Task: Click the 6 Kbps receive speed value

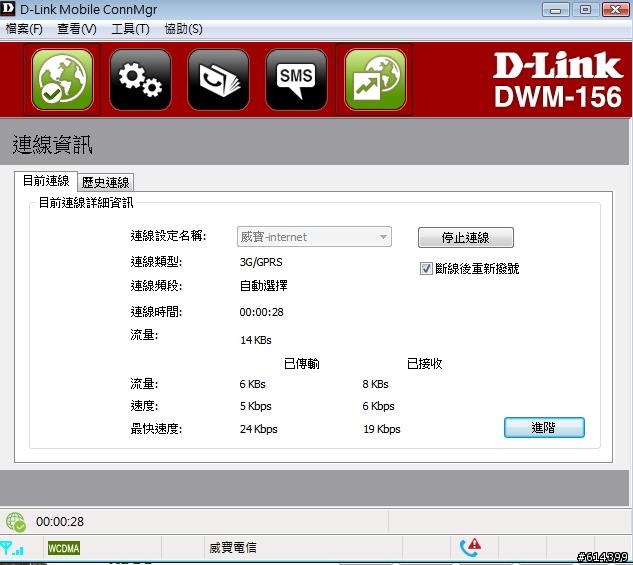Action: [x=378, y=406]
